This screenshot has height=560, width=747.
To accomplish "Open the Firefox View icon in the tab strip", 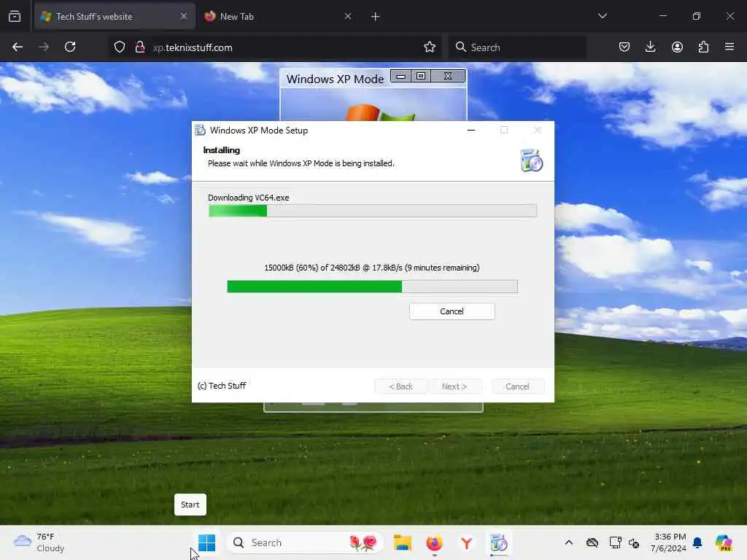I will [15, 17].
